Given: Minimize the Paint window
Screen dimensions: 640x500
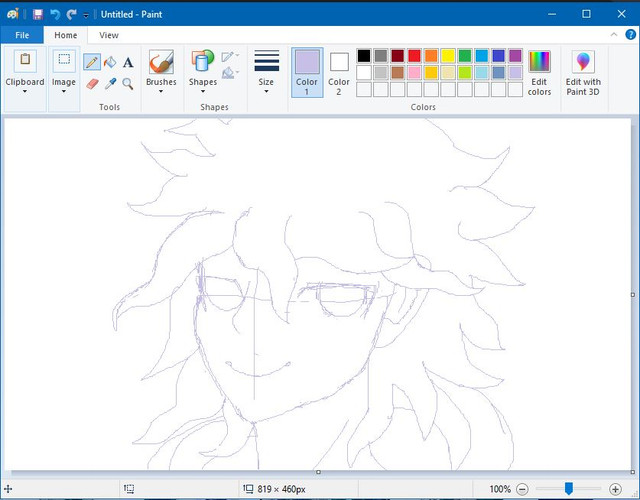Looking at the screenshot, I should tap(552, 14).
